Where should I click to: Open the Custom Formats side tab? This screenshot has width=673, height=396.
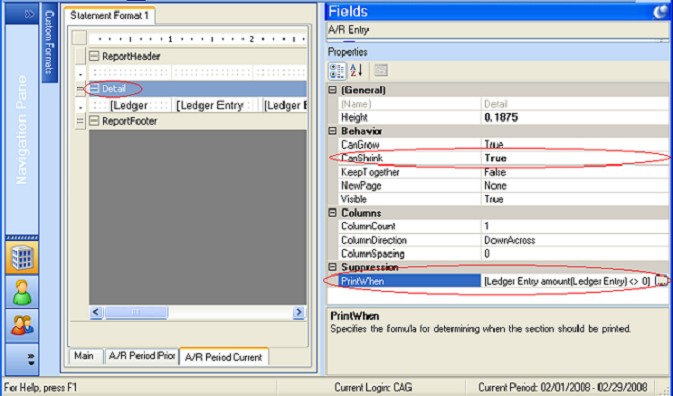[50, 42]
